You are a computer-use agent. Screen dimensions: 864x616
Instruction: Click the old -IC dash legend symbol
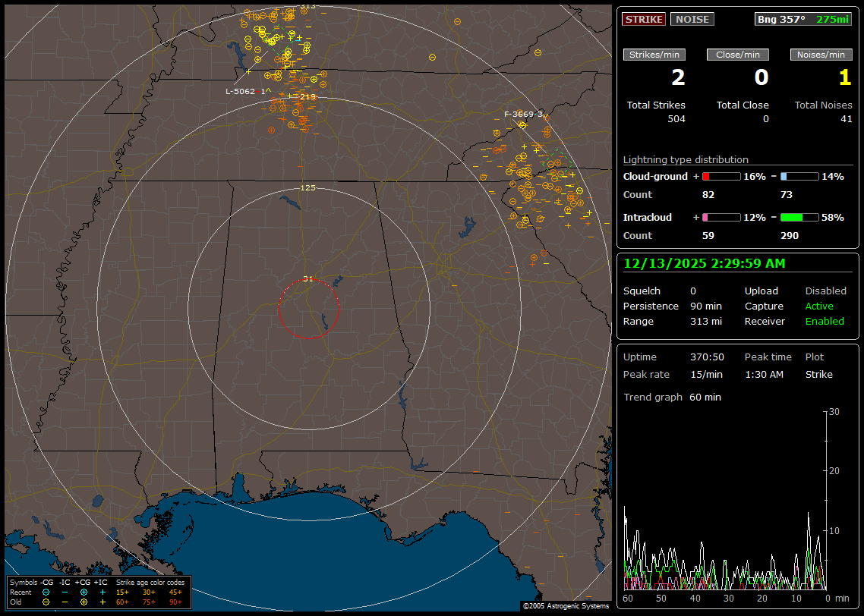point(65,602)
